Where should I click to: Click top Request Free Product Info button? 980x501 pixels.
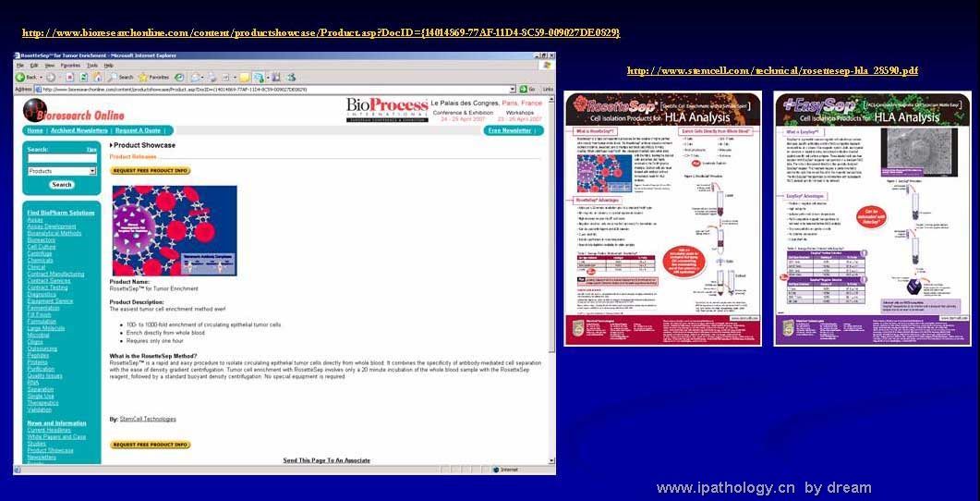point(151,171)
